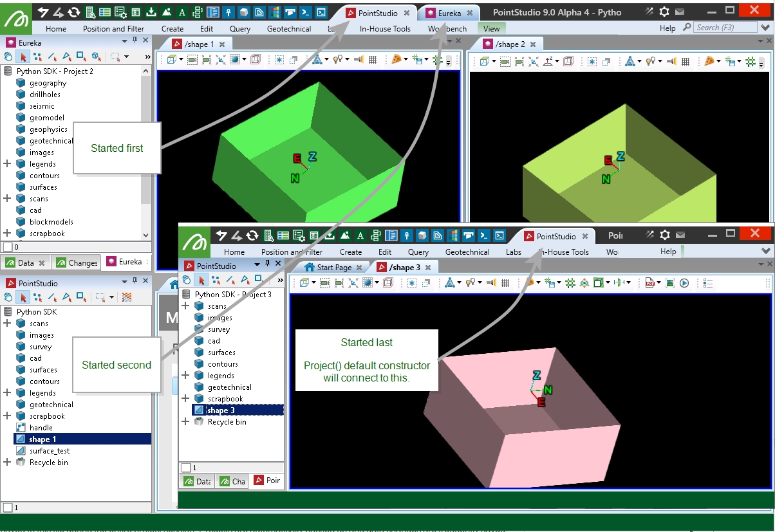Viewport: 775px width, 532px height.
Task: Click the Search (F3) input field
Action: [x=725, y=28]
